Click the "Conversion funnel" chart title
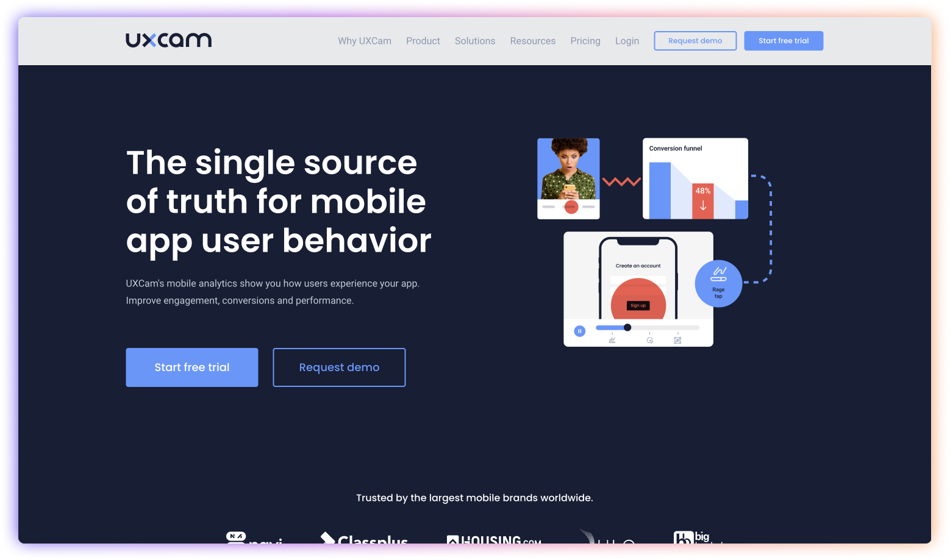The width and height of the screenshot is (950, 560). [x=676, y=149]
